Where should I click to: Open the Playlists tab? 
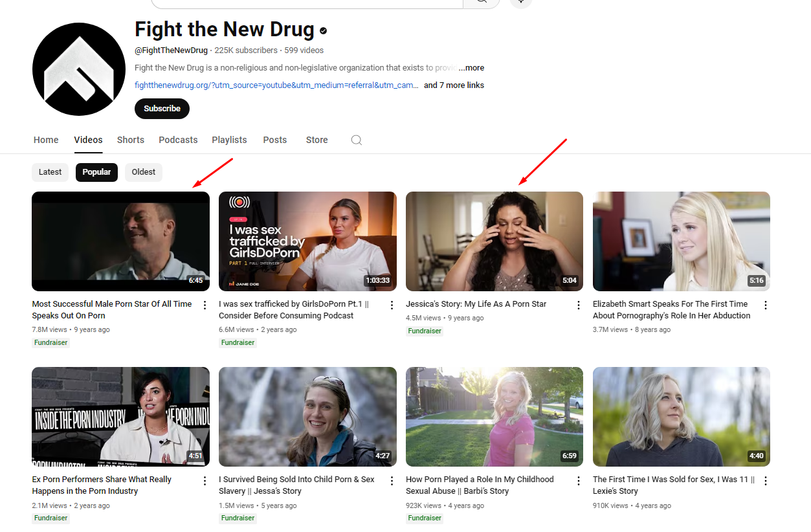(x=229, y=140)
